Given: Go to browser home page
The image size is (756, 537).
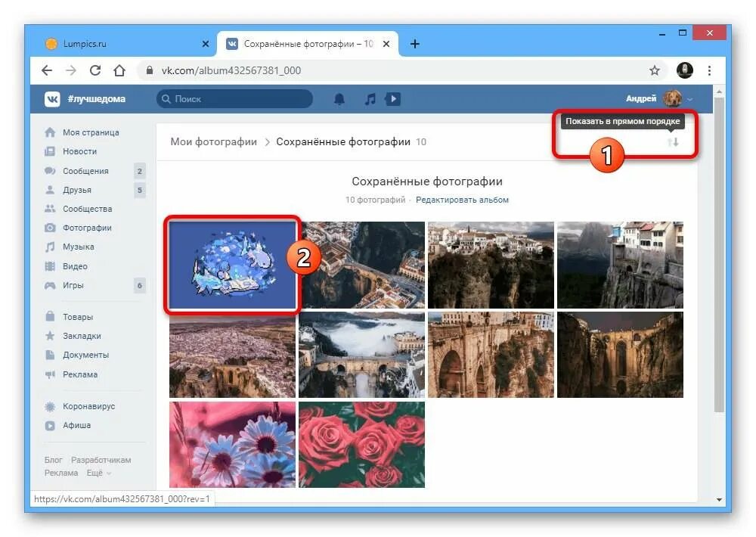Looking at the screenshot, I should pos(119,70).
